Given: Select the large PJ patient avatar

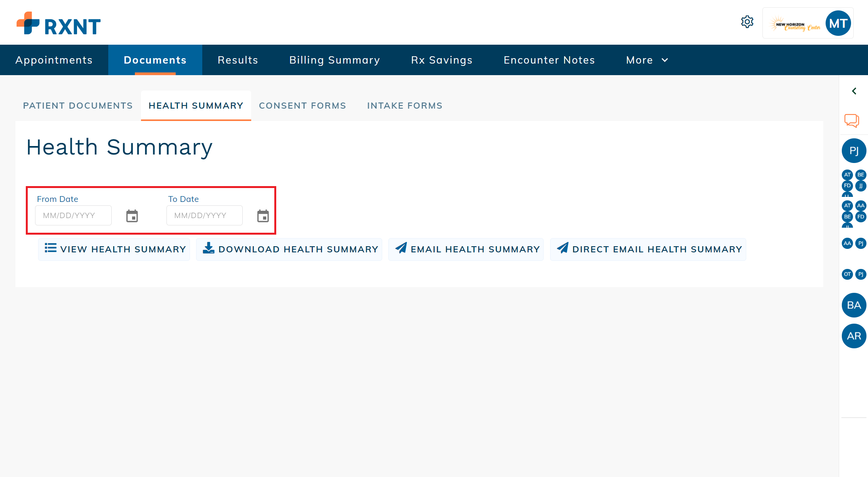Looking at the screenshot, I should [854, 151].
